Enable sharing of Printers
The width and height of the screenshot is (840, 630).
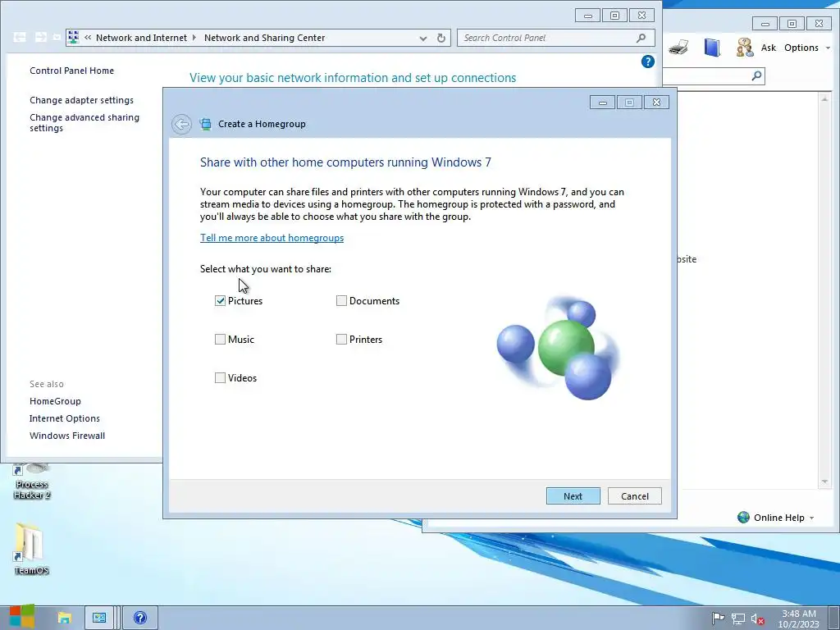pyautogui.click(x=341, y=339)
